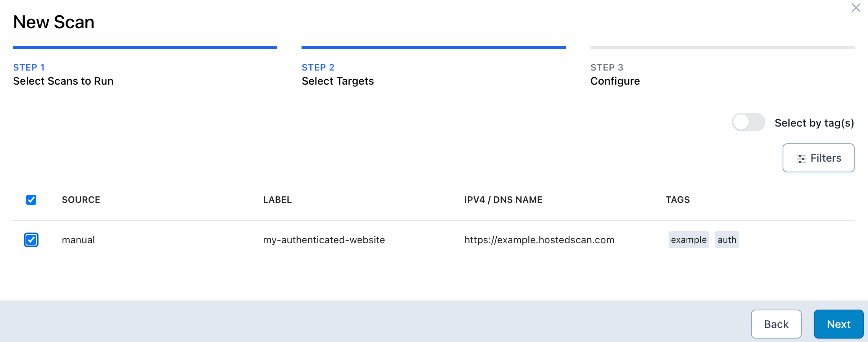
Task: Close the New Scan dialog
Action: [x=856, y=8]
